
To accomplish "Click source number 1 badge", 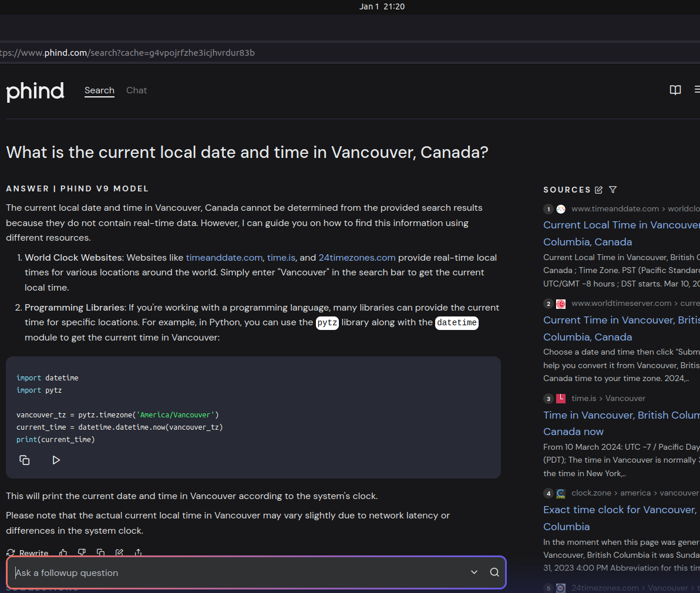I will pos(548,209).
